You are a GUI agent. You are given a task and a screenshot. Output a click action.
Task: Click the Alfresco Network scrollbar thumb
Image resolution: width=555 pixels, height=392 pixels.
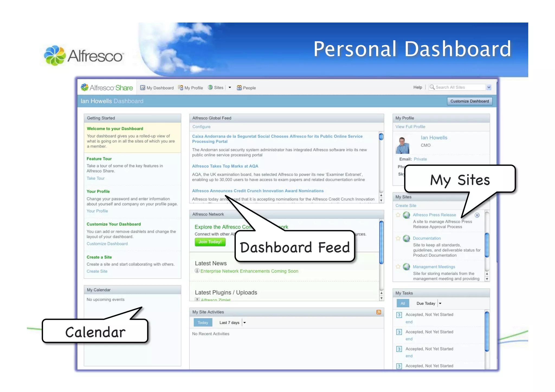[x=381, y=242]
